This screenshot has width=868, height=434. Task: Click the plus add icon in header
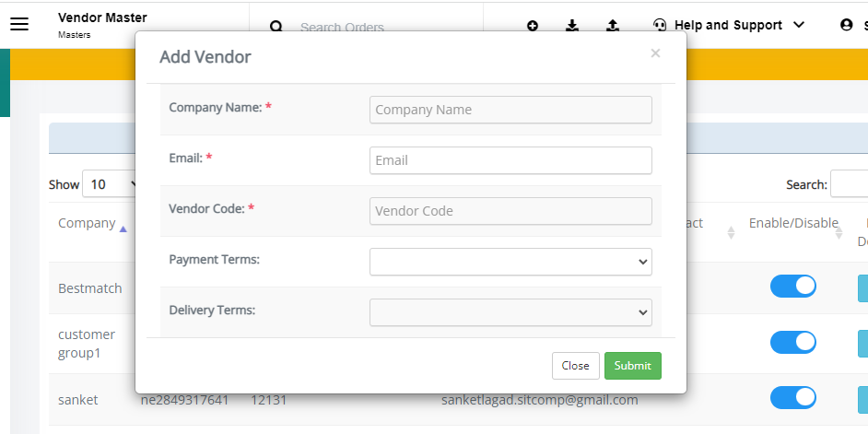[533, 26]
